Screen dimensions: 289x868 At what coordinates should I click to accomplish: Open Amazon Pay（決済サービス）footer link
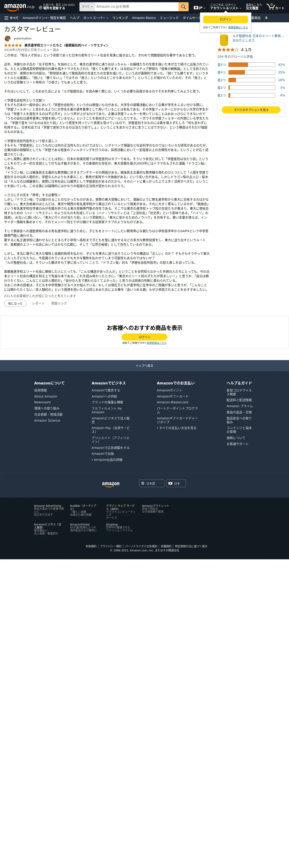coord(111,430)
